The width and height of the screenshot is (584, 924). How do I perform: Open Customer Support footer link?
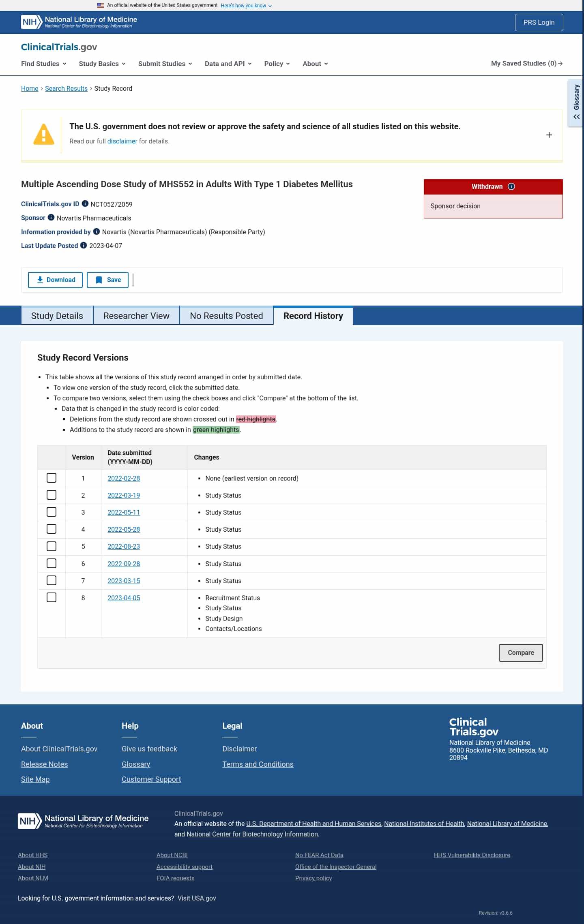point(151,779)
